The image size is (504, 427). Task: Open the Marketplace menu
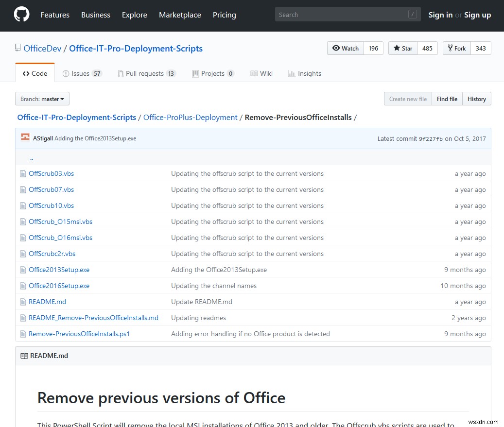180,15
